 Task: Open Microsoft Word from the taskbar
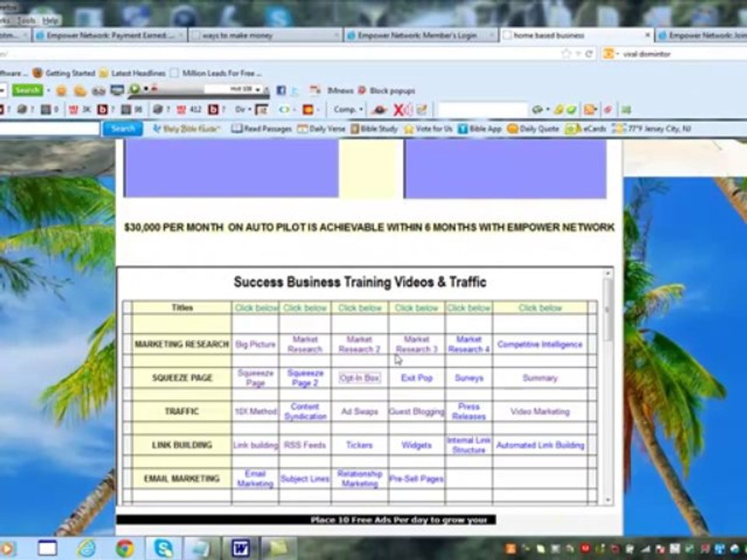241,548
